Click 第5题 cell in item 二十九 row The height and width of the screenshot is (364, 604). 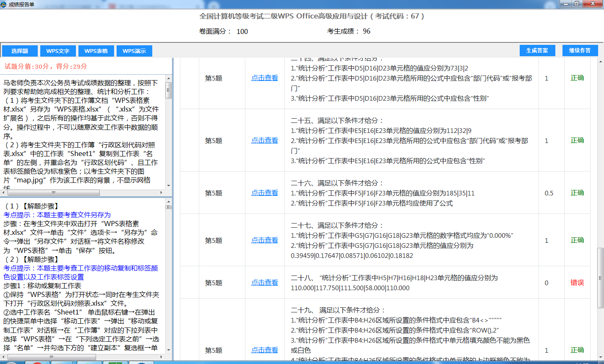213,350
